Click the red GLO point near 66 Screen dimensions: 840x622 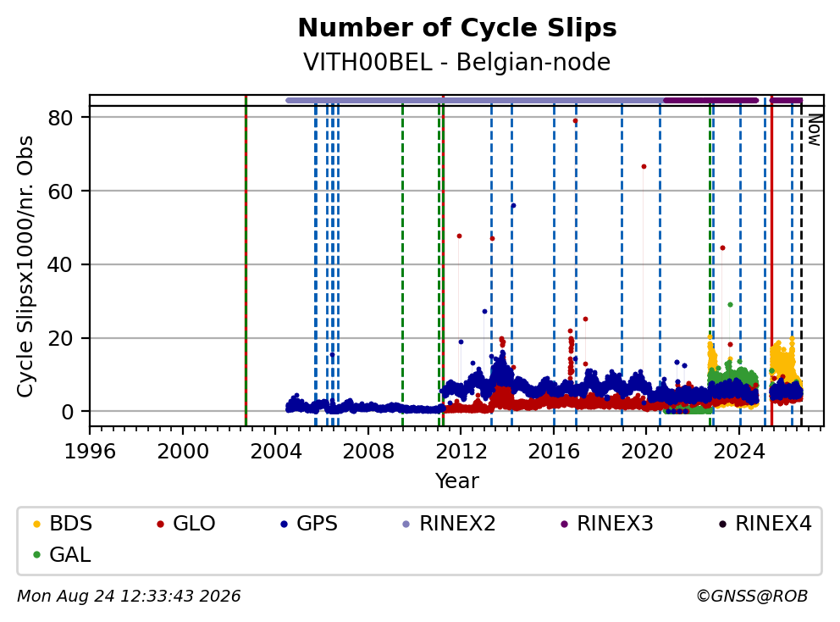(x=644, y=167)
